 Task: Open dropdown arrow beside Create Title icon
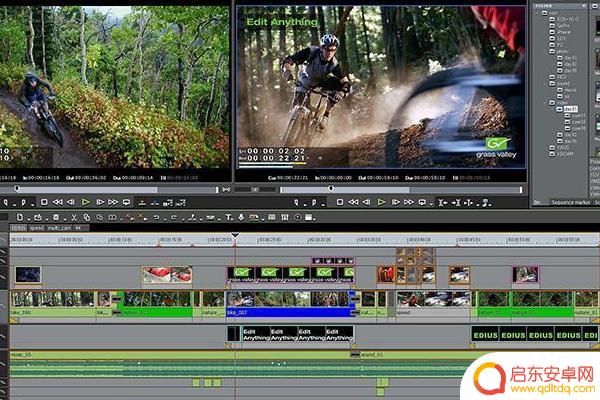tap(233, 219)
